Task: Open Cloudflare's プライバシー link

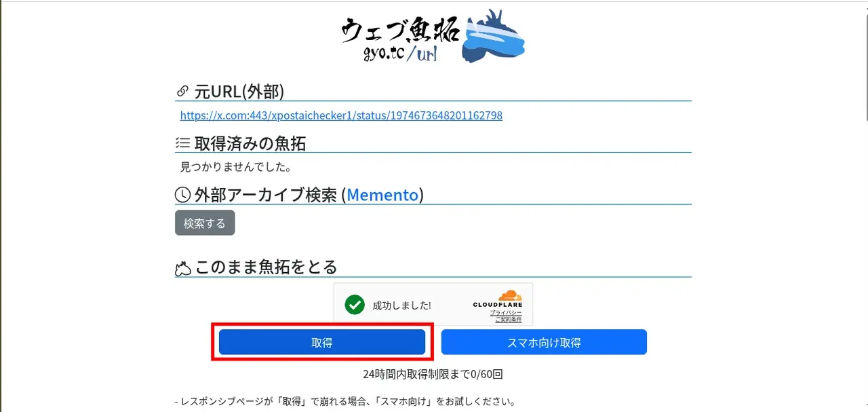Action: coord(506,312)
